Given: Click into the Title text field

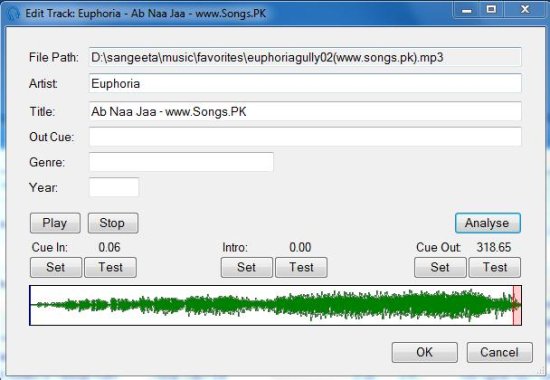Looking at the screenshot, I should tap(305, 111).
